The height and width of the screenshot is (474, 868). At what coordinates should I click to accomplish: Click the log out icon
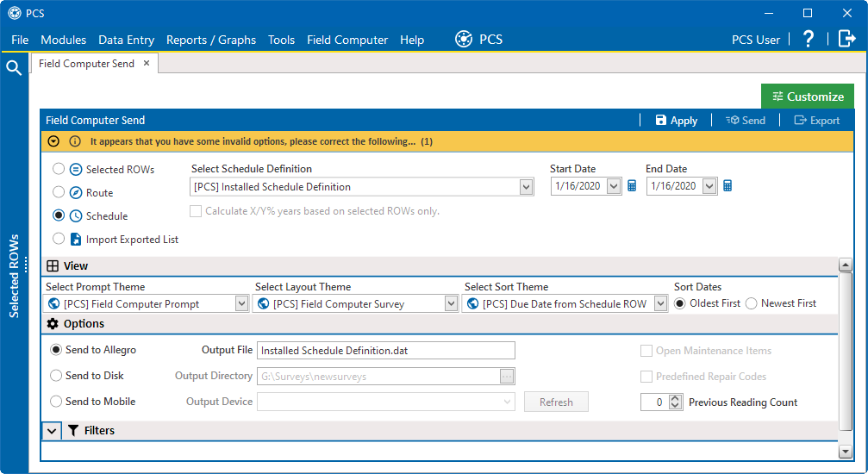point(847,39)
